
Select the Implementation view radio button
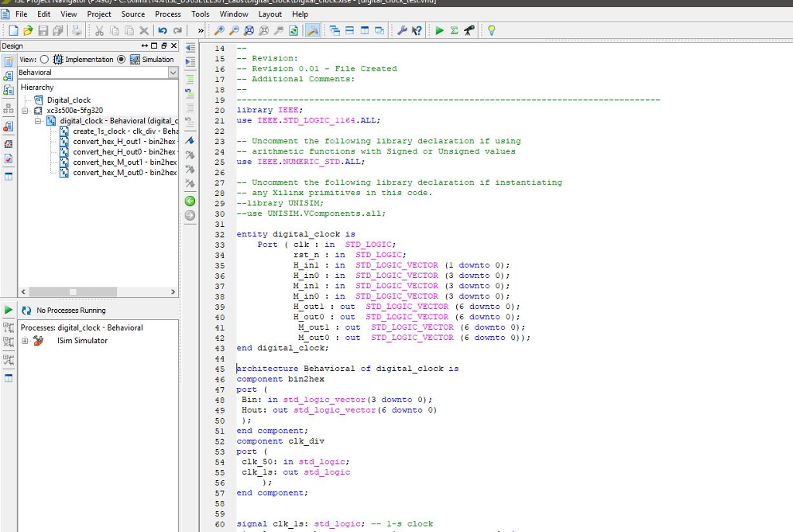[x=44, y=59]
